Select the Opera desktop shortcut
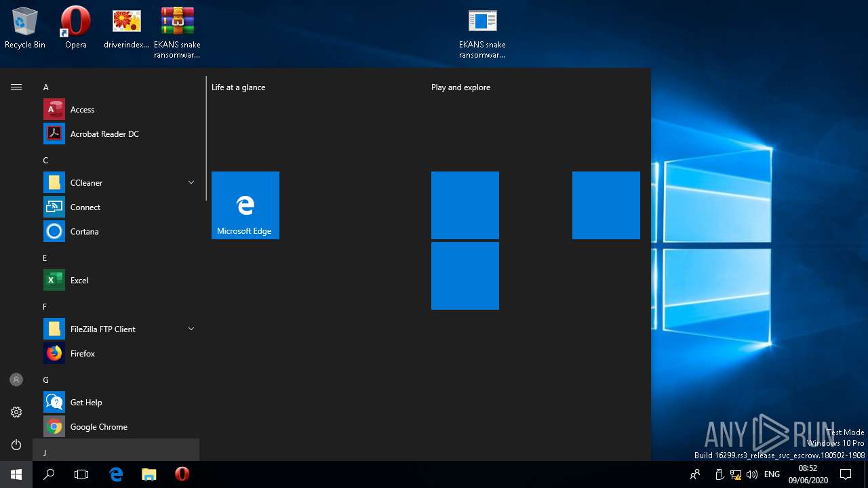Image resolution: width=868 pixels, height=488 pixels. [76, 28]
